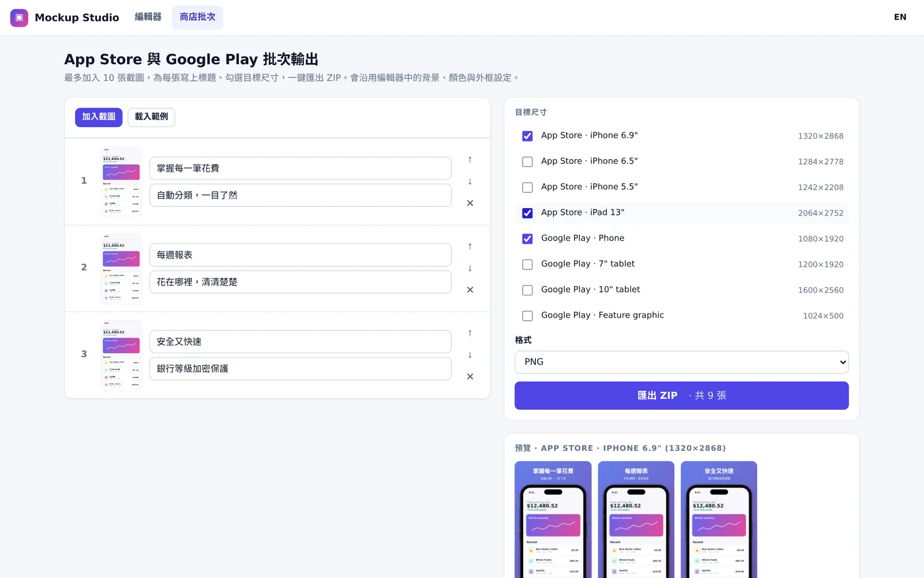Image resolution: width=924 pixels, height=578 pixels.
Task: Switch language to EN
Action: click(900, 17)
